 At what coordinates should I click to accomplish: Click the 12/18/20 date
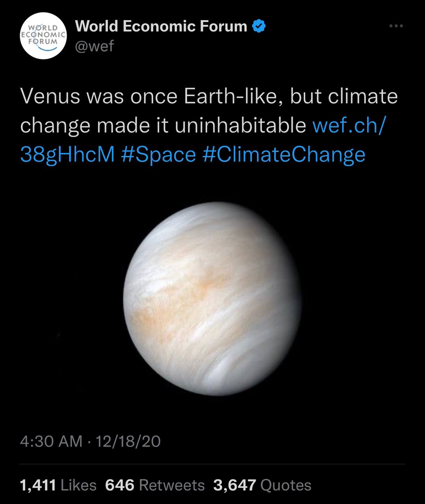tap(128, 441)
